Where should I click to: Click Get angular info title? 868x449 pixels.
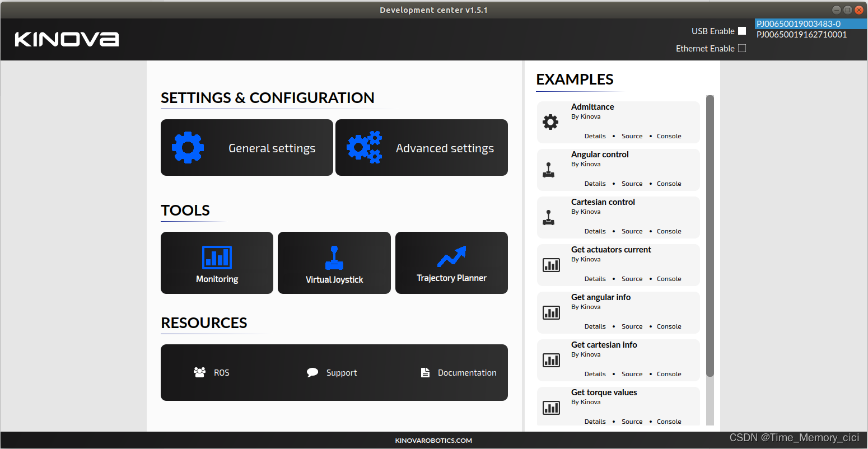601,297
